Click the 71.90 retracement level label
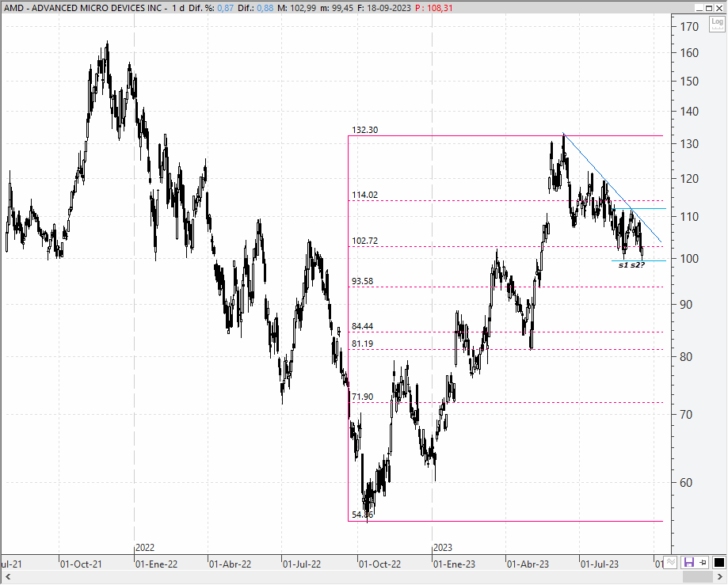The image size is (728, 585). pyautogui.click(x=363, y=397)
